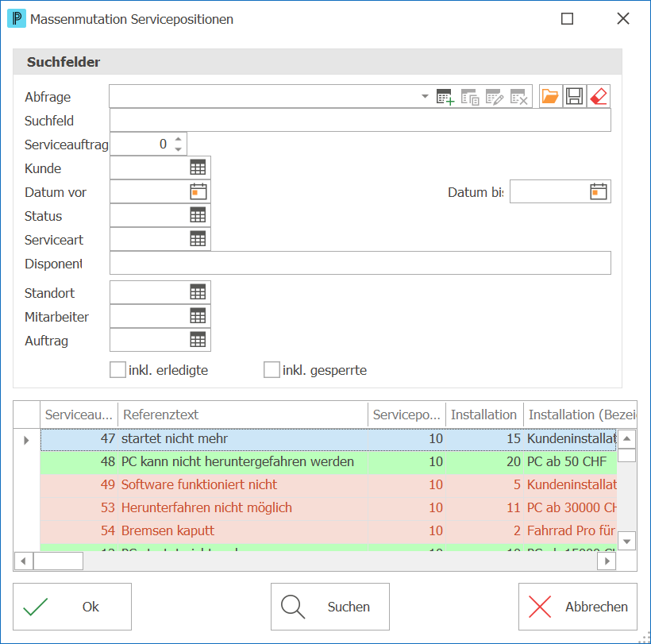Click table scroll down arrow
Viewport: 651px width, 644px height.
pyautogui.click(x=626, y=541)
